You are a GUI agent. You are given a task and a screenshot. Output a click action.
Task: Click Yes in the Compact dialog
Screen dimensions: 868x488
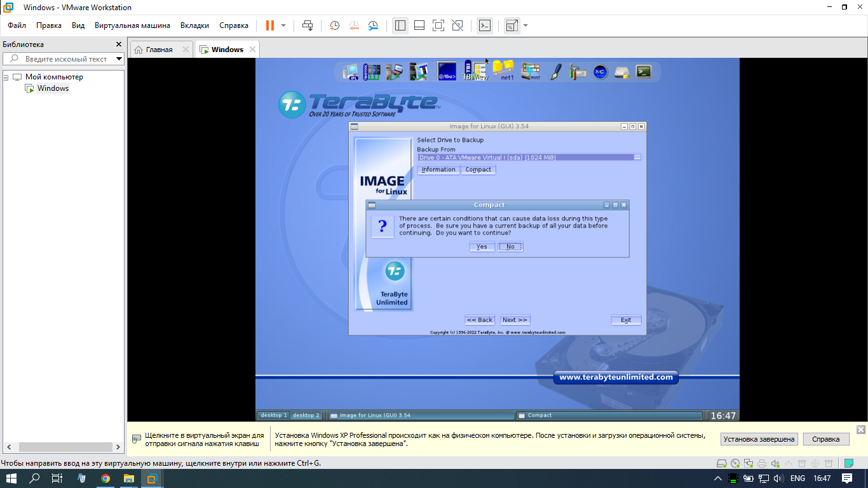pos(482,247)
